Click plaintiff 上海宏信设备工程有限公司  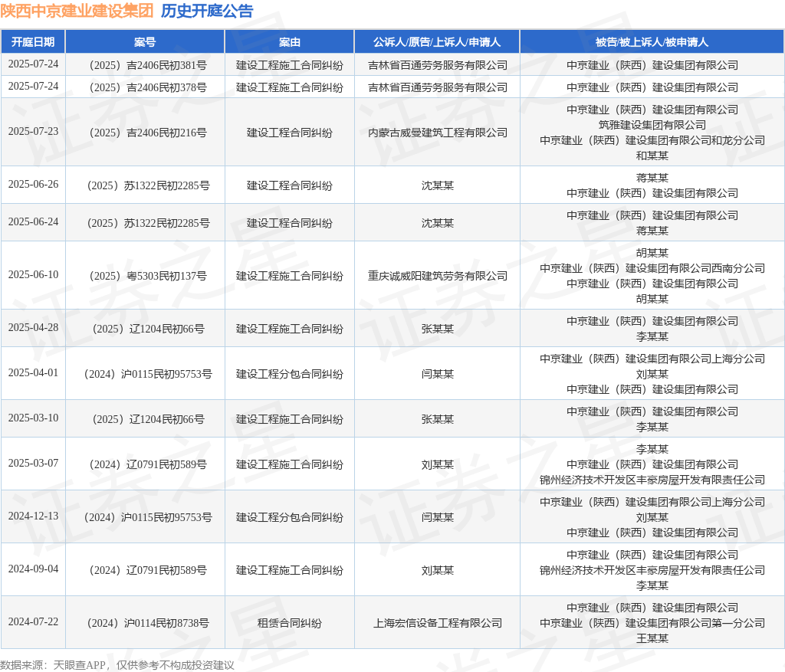tap(438, 623)
